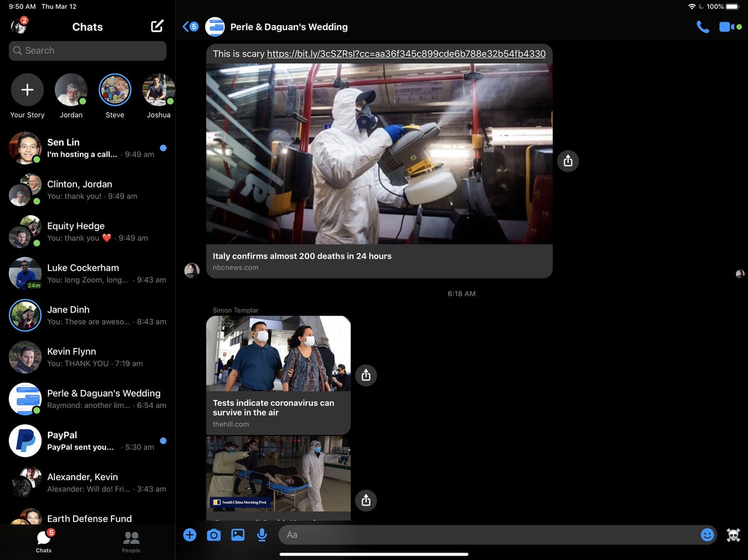This screenshot has width=748, height=560.
Task: Open South China Morning Post article image
Action: click(278, 473)
